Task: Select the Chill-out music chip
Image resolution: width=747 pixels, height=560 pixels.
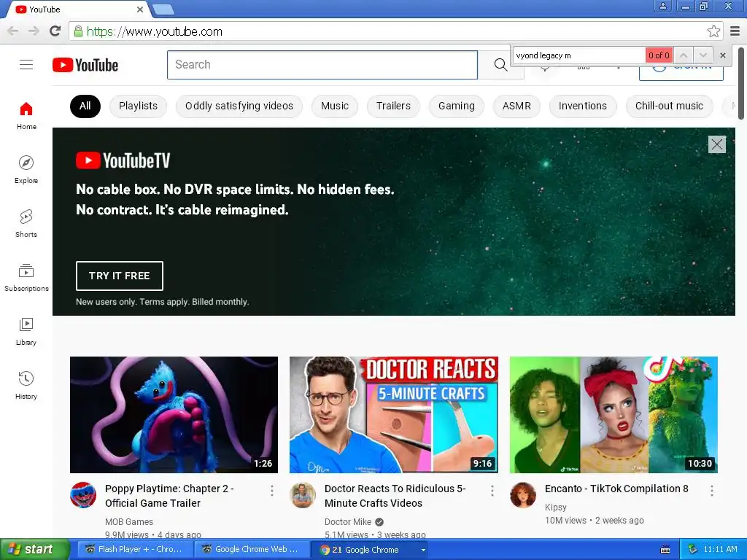Action: pos(669,106)
